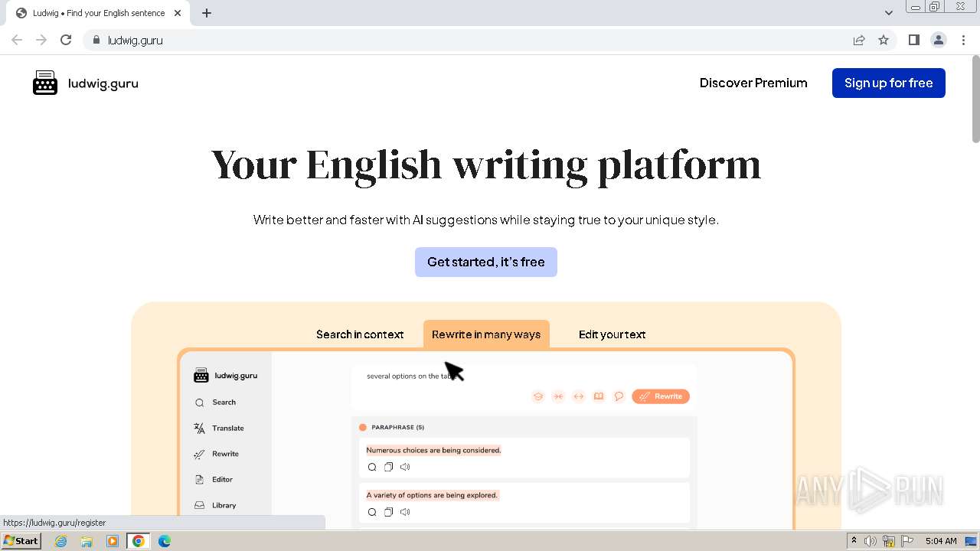Click 'Sign up for free' button

coord(889,83)
